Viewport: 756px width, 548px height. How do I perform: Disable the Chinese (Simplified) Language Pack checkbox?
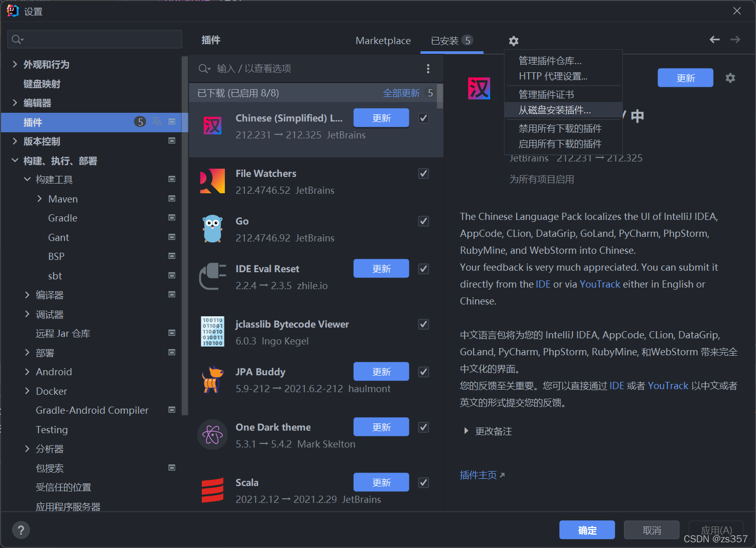(424, 118)
